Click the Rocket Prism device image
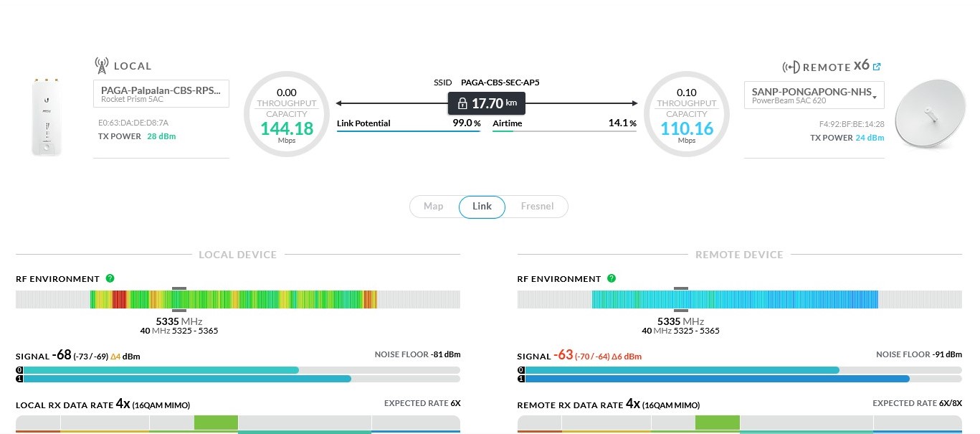The height and width of the screenshot is (434, 980). (47, 116)
